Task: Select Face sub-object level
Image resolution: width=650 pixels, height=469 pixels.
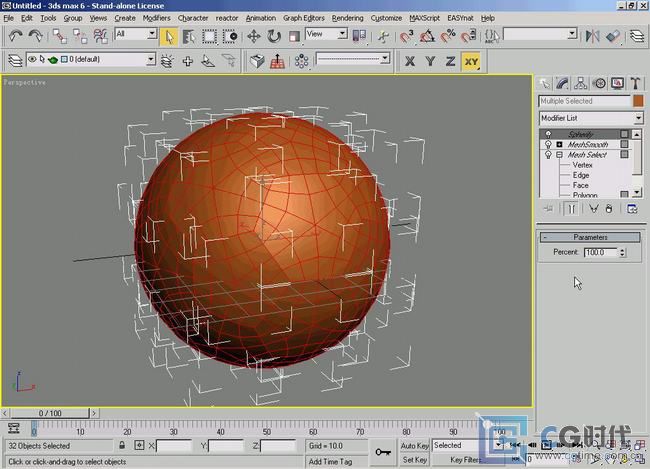Action: [x=580, y=185]
